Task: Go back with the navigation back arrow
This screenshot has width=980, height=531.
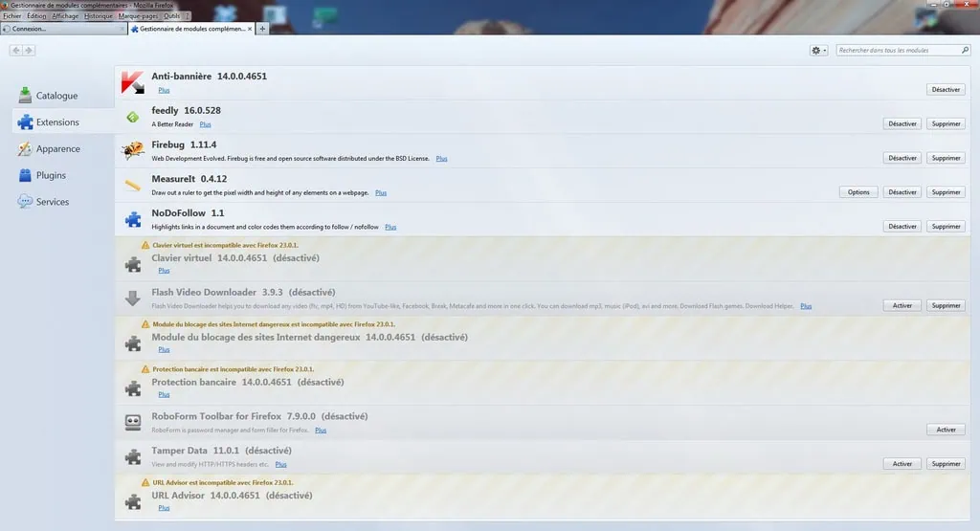Action: point(16,50)
